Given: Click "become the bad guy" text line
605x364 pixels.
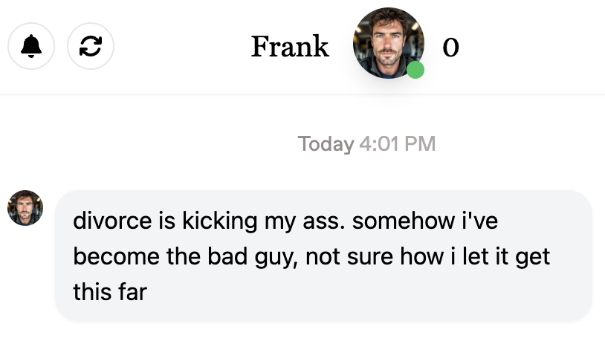Looking at the screenshot, I should (186, 256).
